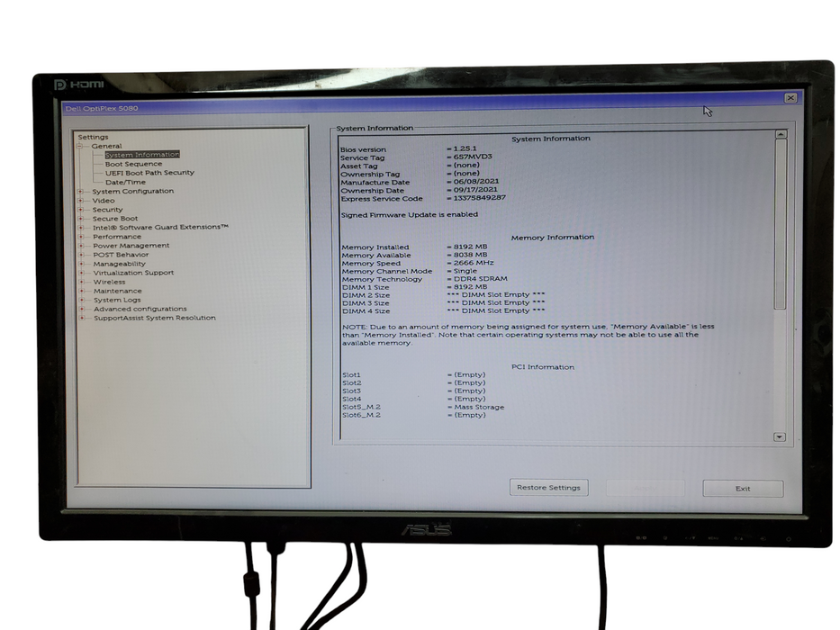The height and width of the screenshot is (630, 840).
Task: Open UEFI Boot Path Security
Action: click(x=149, y=173)
